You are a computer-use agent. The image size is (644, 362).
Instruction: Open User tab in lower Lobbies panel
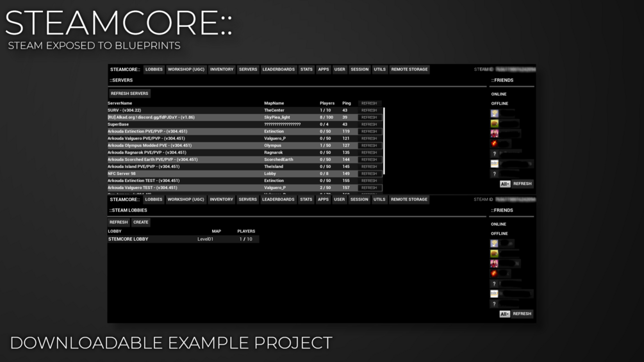[339, 199]
